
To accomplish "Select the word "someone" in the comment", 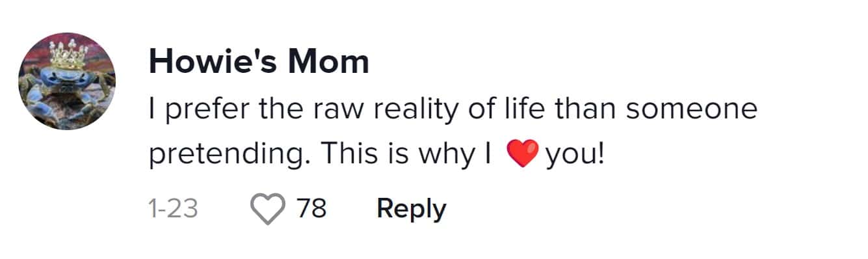I will 692,109.
